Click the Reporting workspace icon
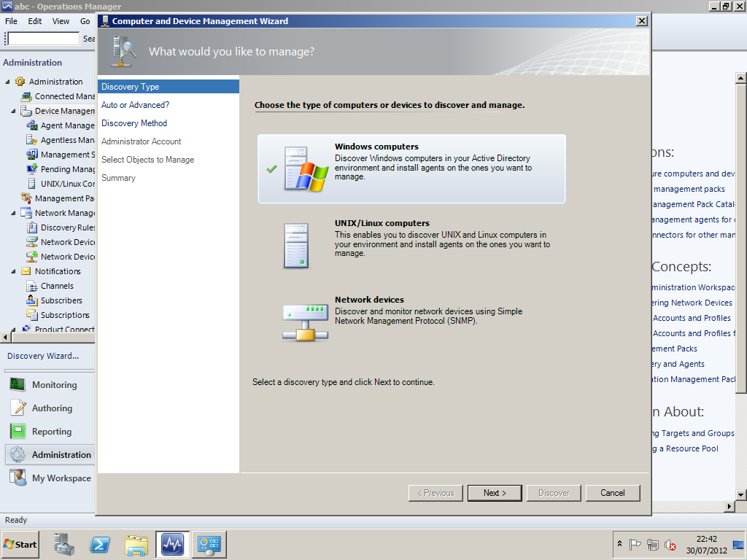 coord(18,432)
